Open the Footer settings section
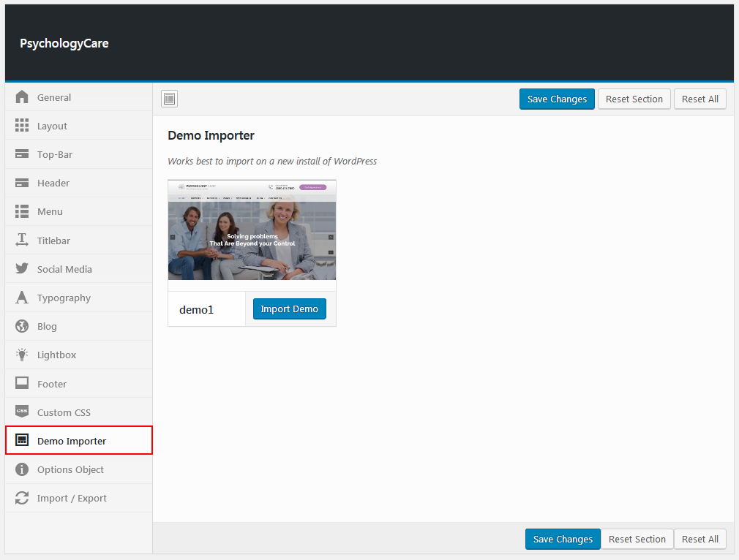The image size is (739, 560). click(x=52, y=384)
